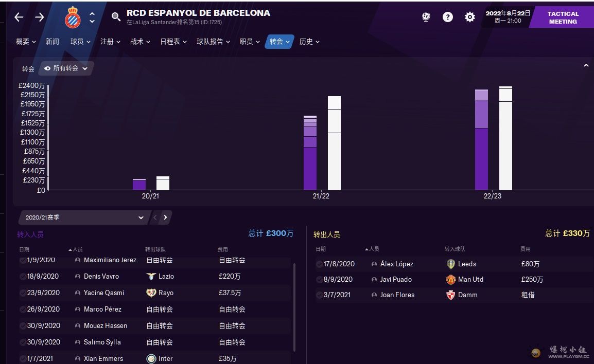
Task: Open the 职员 dropdown
Action: [x=250, y=42]
